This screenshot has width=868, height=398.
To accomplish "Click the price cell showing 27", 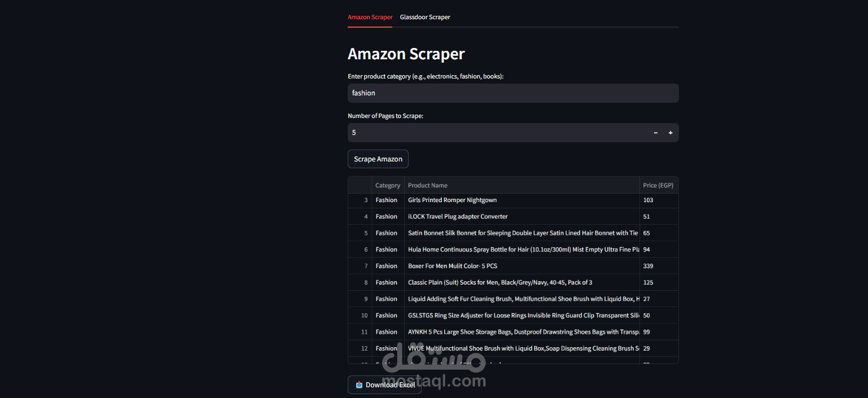I will (x=659, y=299).
